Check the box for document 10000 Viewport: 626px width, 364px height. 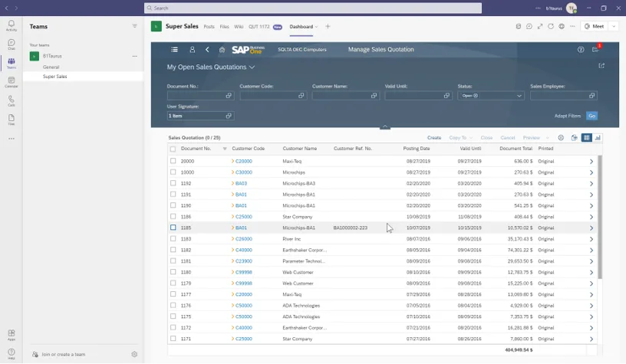173,172
